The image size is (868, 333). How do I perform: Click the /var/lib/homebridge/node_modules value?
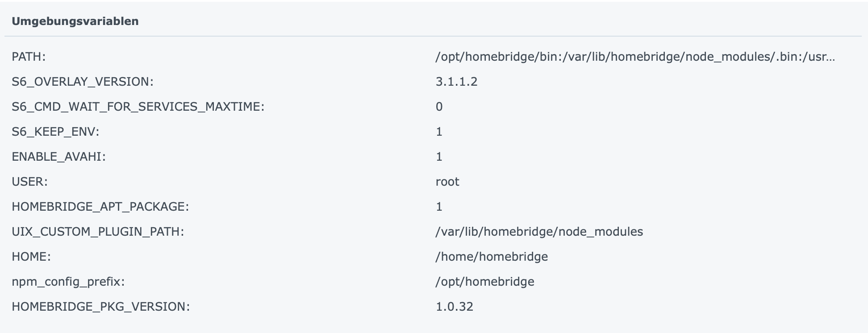539,232
